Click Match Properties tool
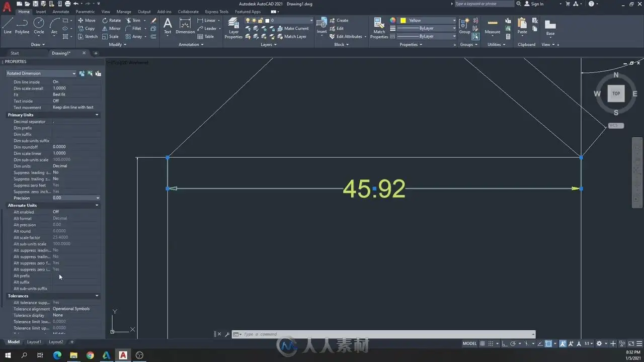The width and height of the screenshot is (644, 362). click(x=379, y=28)
